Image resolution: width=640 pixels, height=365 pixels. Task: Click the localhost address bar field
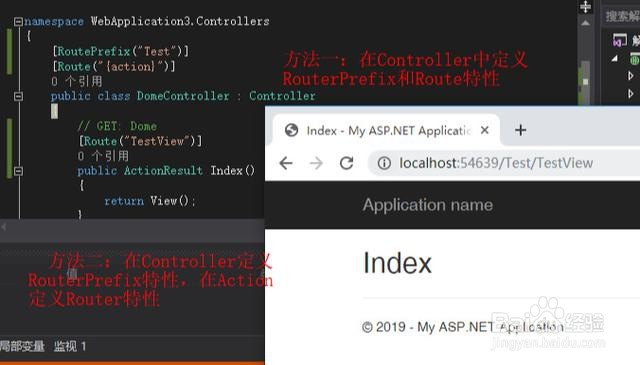pos(504,163)
